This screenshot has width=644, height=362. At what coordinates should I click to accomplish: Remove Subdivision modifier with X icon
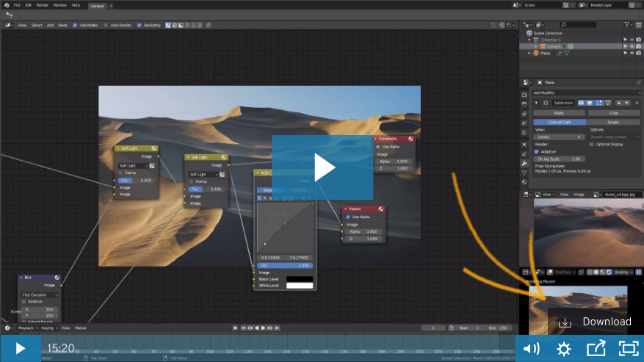pos(637,103)
